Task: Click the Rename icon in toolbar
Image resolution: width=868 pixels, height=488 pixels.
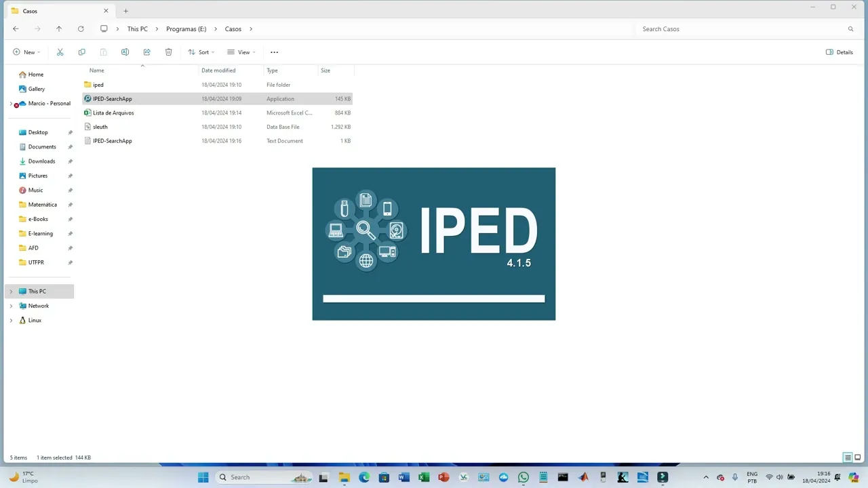Action: click(125, 52)
